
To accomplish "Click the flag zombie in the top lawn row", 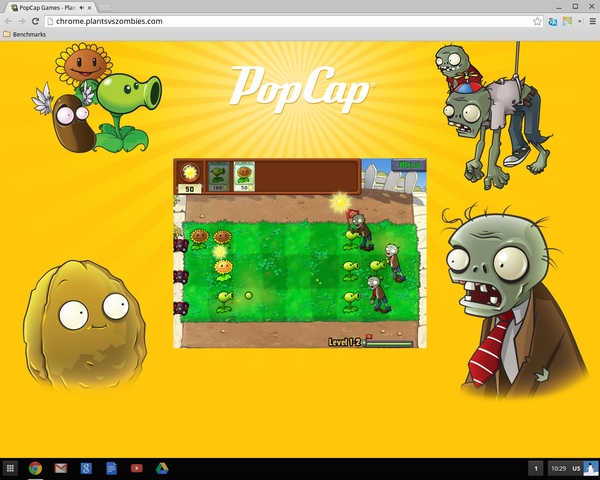I will pyautogui.click(x=362, y=231).
